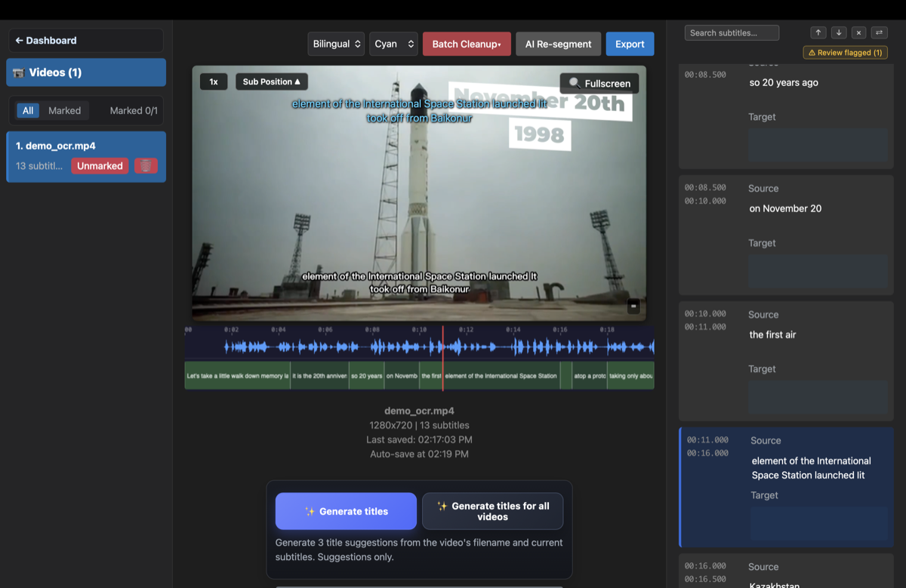Jump to previous subtitle with up arrow
906x588 pixels.
[818, 32]
